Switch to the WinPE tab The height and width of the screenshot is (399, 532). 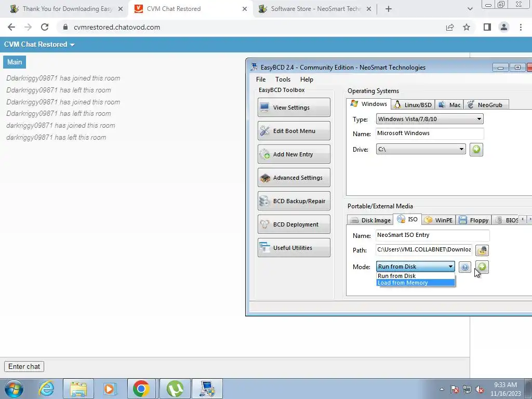(x=438, y=220)
